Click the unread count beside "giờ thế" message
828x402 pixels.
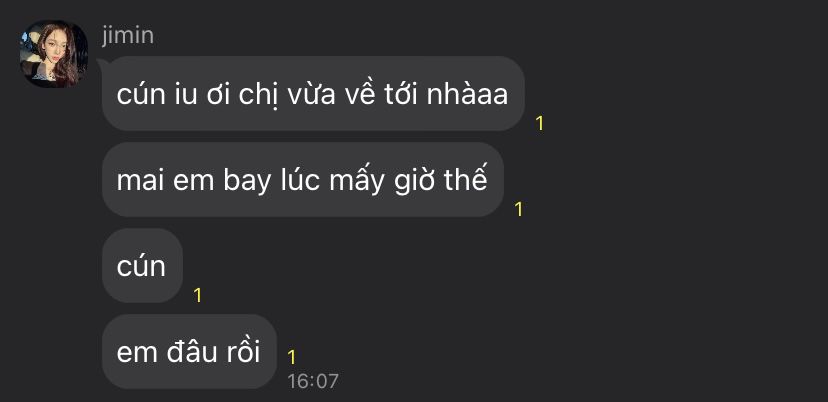tap(519, 209)
